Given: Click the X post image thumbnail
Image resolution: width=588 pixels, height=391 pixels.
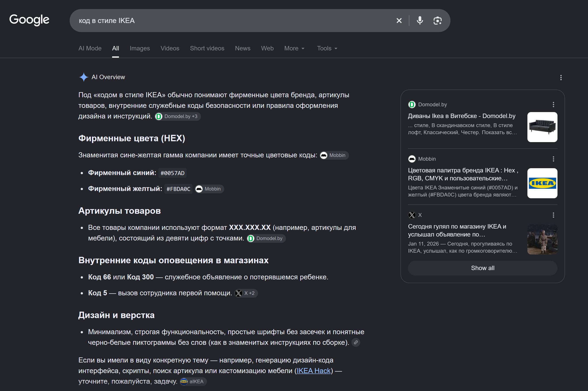Looking at the screenshot, I should [x=542, y=239].
